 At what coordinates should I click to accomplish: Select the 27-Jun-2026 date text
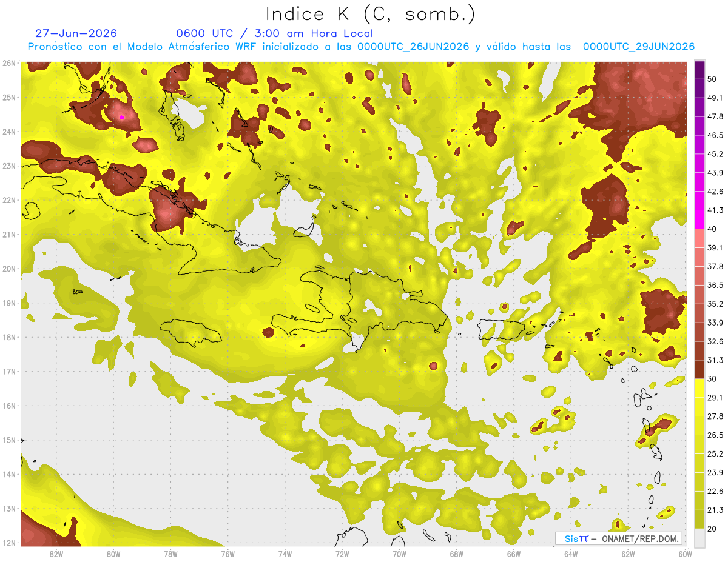[76, 33]
